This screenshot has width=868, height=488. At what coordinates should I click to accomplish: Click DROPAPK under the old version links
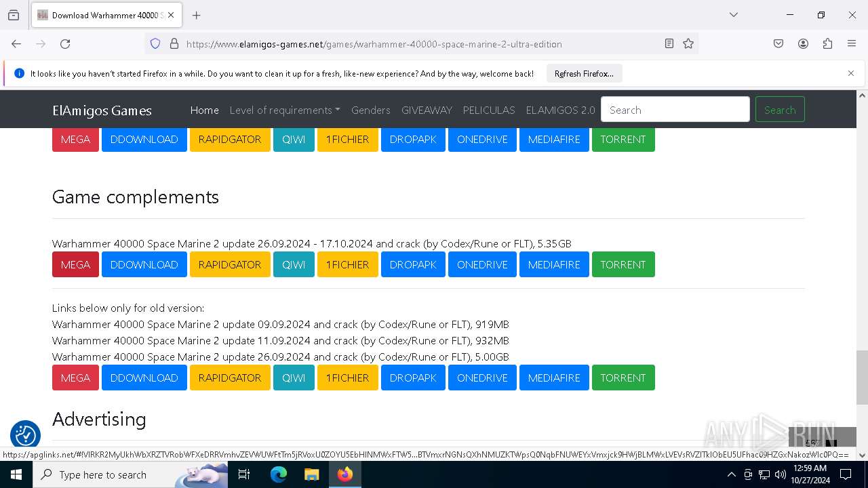413,378
